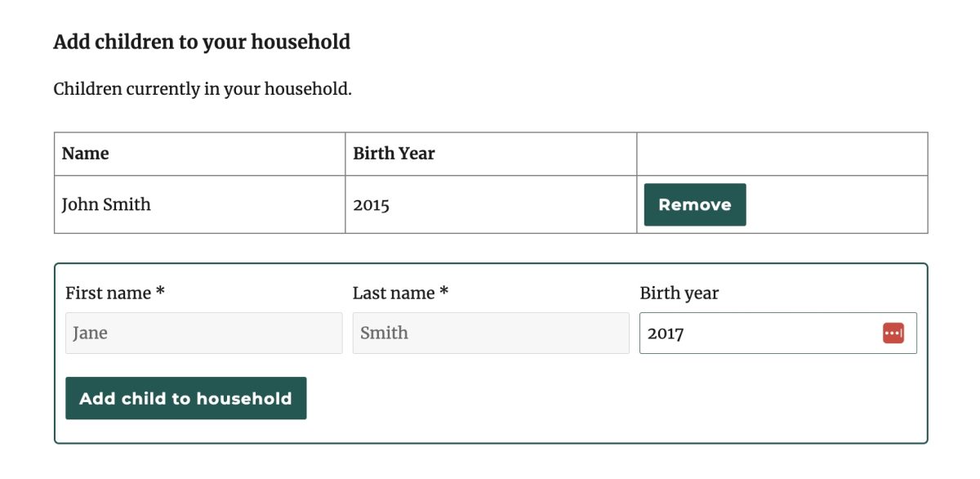Click the Add child to household button
Image resolution: width=980 pixels, height=479 pixels.
[185, 398]
